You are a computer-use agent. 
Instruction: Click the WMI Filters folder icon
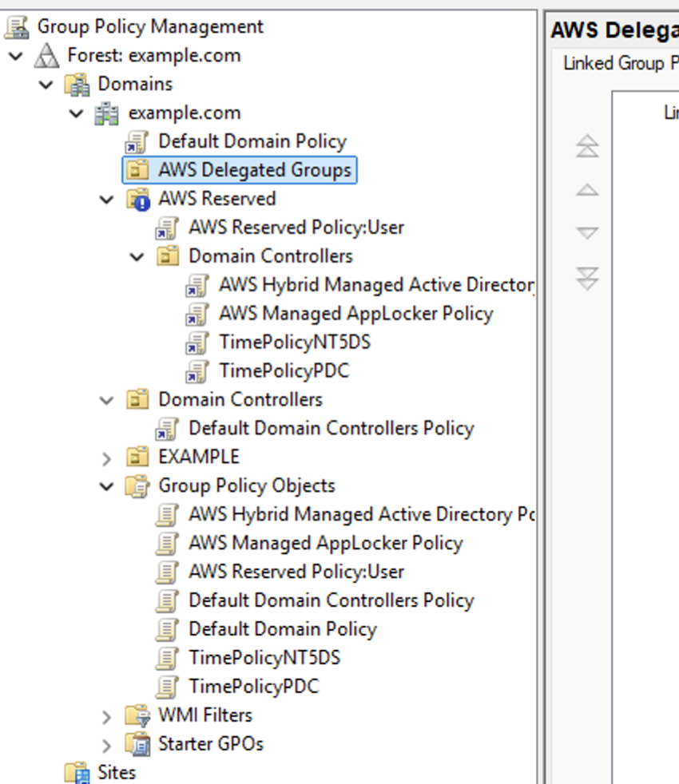(138, 715)
